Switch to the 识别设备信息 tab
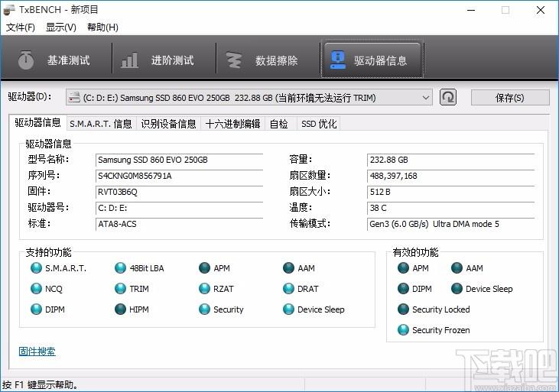The image size is (559, 392). 168,124
